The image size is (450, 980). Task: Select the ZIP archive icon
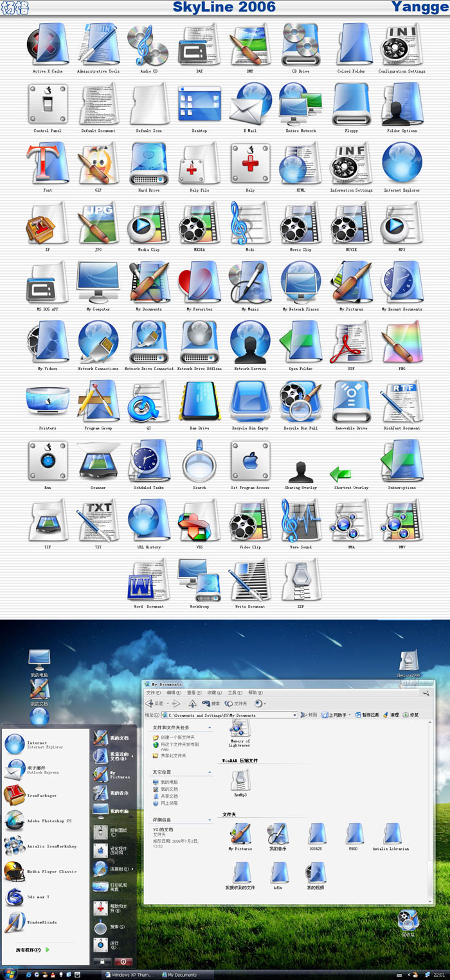tap(300, 580)
